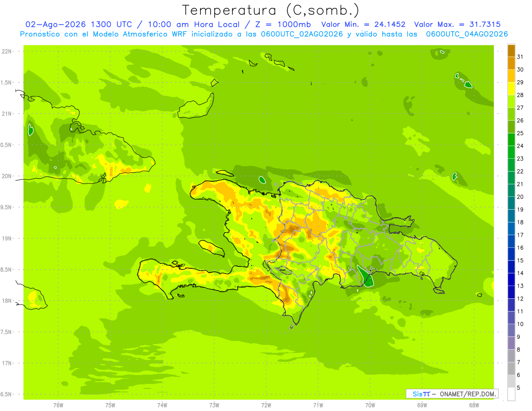Click the legend value "29"
The height and width of the screenshot is (411, 532).
pos(520,82)
